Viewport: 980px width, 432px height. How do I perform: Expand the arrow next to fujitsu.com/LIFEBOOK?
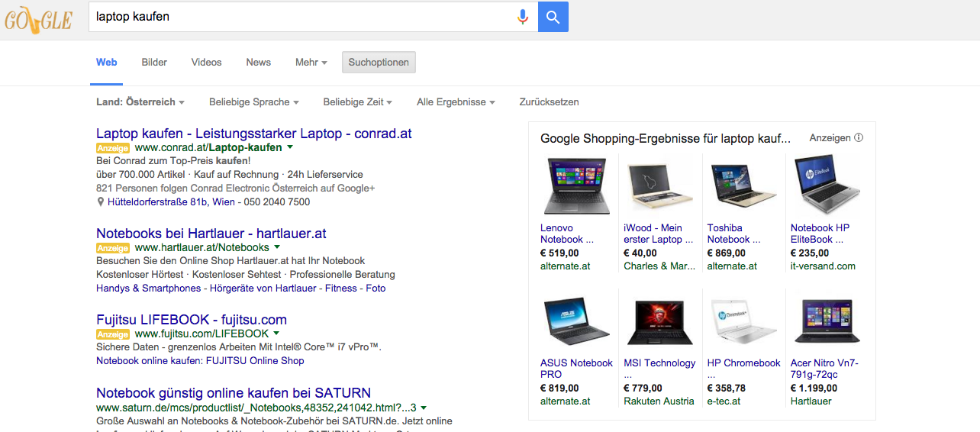(x=276, y=334)
